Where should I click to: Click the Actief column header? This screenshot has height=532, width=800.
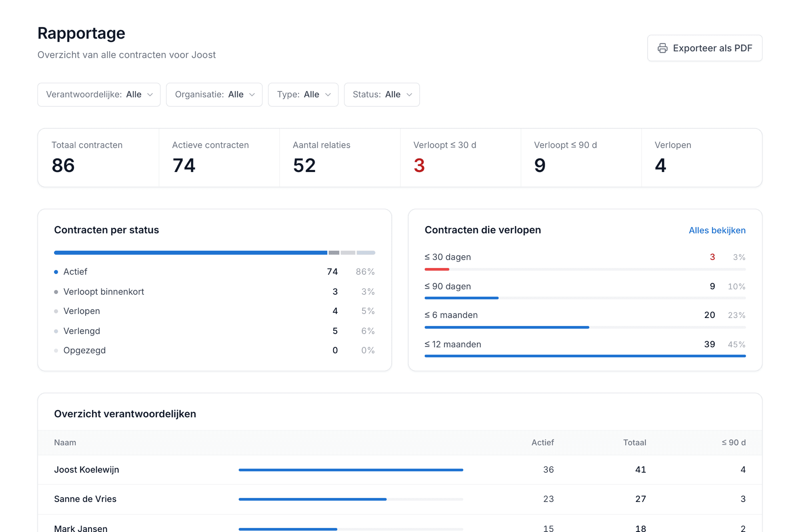click(542, 442)
